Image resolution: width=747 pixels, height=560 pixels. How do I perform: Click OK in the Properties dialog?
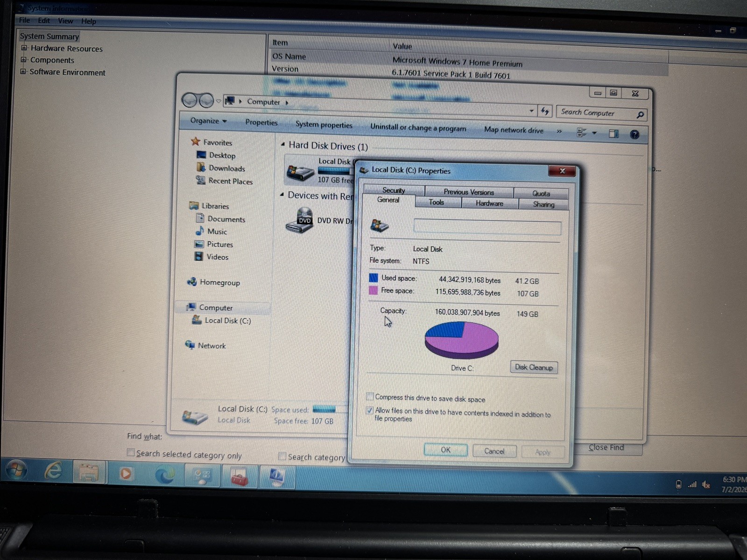coord(445,450)
